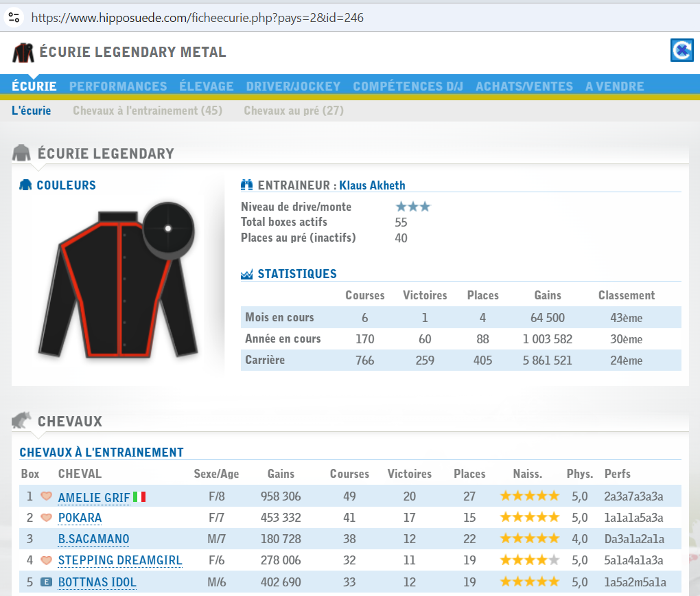Click career gains value 5 861 521

tap(548, 360)
